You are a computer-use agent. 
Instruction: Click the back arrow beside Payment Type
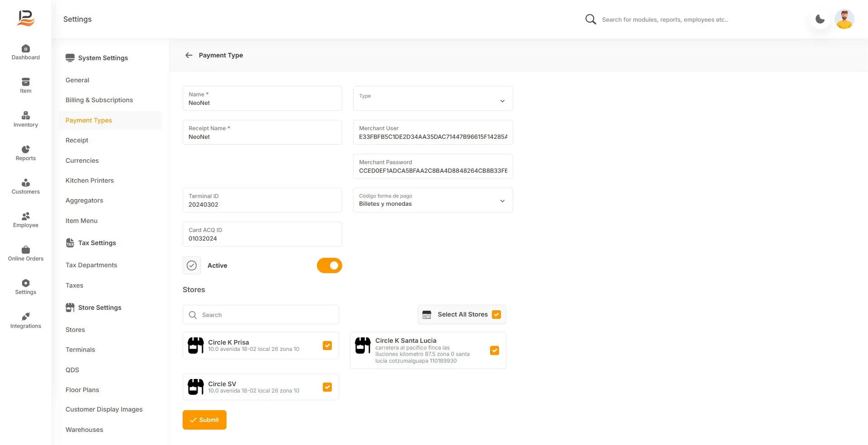point(189,55)
